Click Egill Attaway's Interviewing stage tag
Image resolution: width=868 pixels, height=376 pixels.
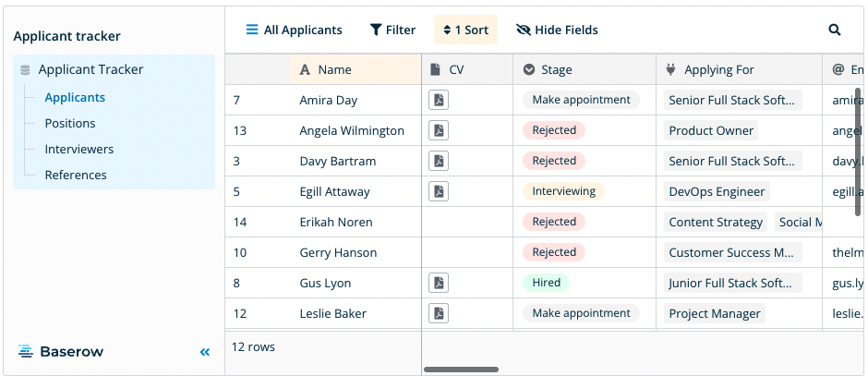(563, 191)
